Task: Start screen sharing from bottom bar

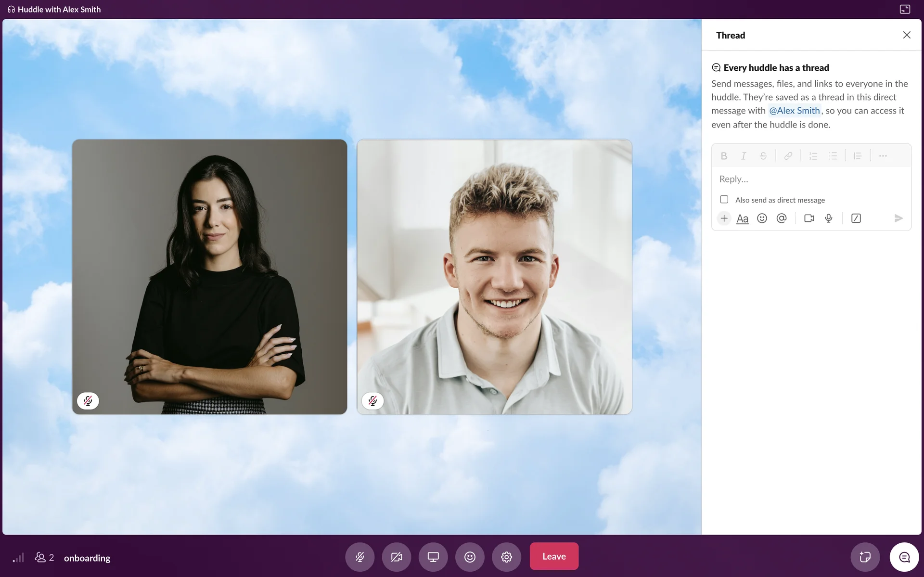Action: pos(433,557)
